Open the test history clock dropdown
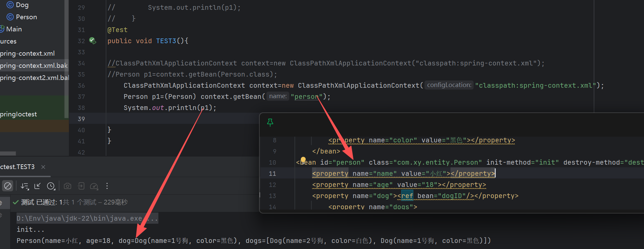644x249 pixels. [51, 186]
